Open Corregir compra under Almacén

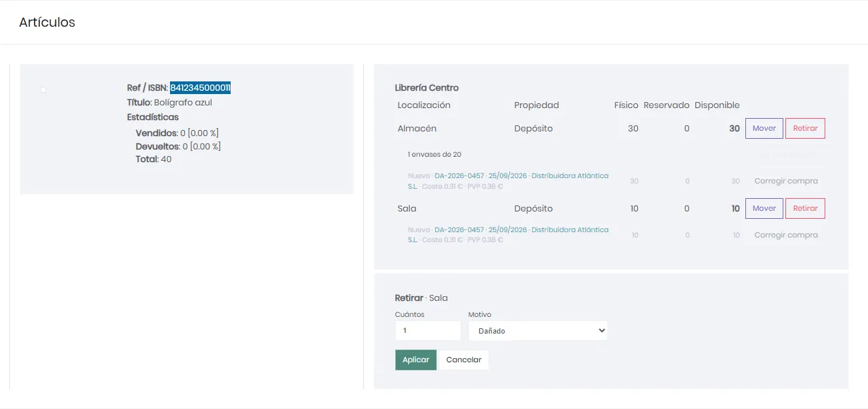click(786, 181)
